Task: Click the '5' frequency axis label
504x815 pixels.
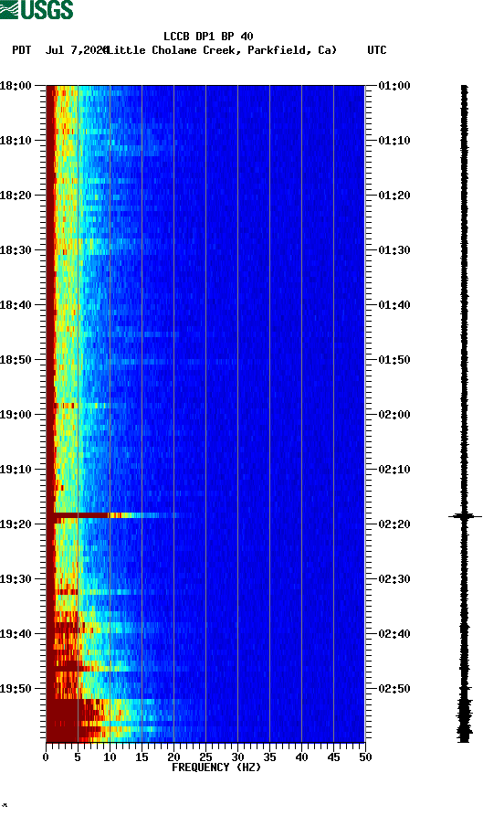Action: (78, 757)
